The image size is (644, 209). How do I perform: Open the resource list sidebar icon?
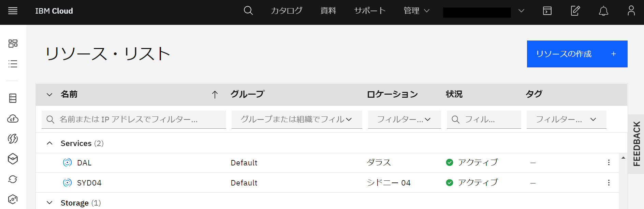point(13,64)
